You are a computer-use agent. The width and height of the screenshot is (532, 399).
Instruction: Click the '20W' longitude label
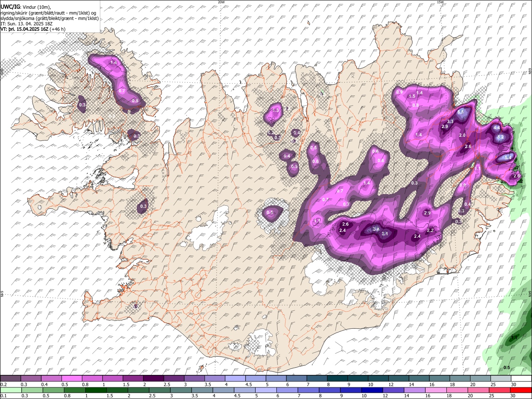coord(221,2)
